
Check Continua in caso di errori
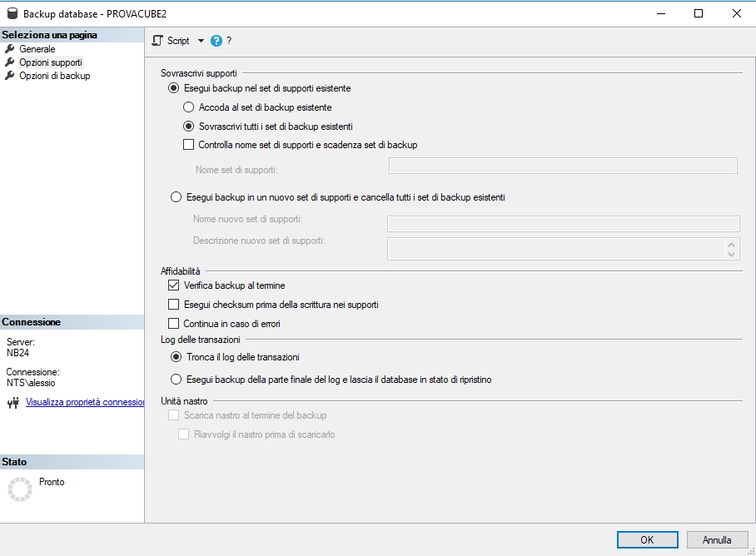(x=174, y=324)
